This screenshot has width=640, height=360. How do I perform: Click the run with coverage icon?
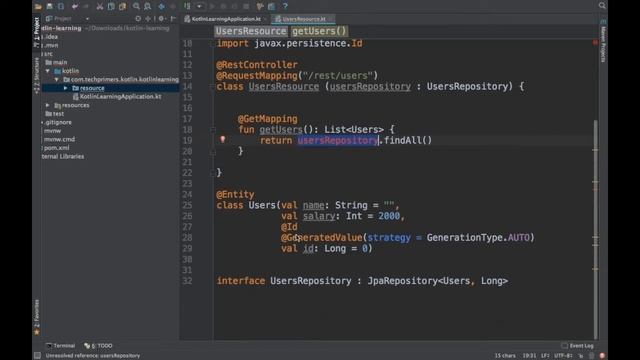click(x=235, y=6)
